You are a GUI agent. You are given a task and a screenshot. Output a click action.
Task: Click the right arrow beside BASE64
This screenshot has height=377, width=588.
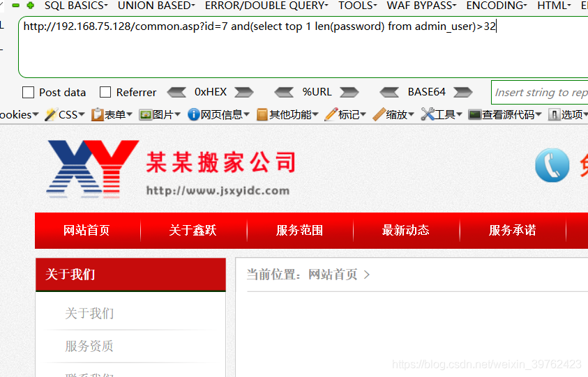[462, 92]
